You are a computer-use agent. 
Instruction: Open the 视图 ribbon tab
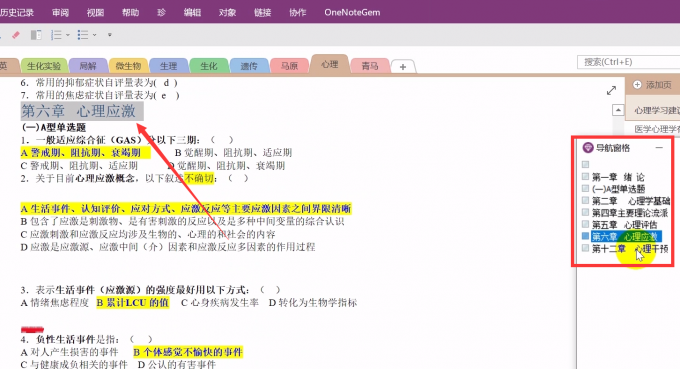coord(95,13)
